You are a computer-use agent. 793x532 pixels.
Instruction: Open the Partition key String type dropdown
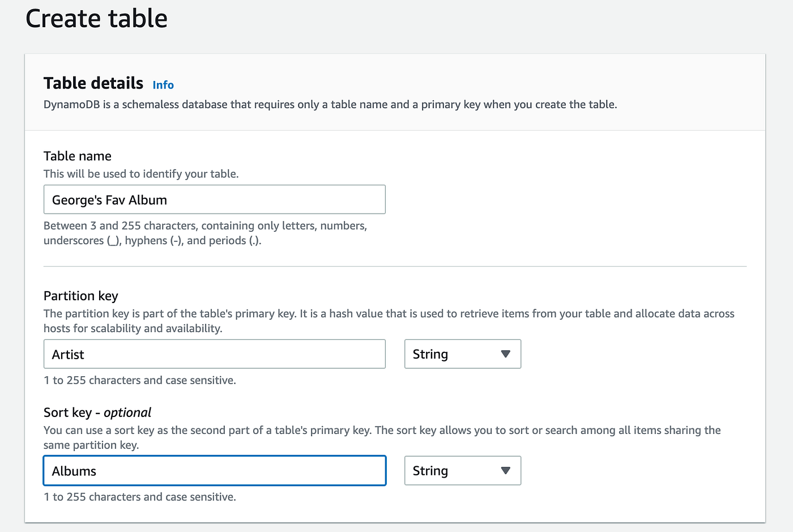tap(462, 355)
